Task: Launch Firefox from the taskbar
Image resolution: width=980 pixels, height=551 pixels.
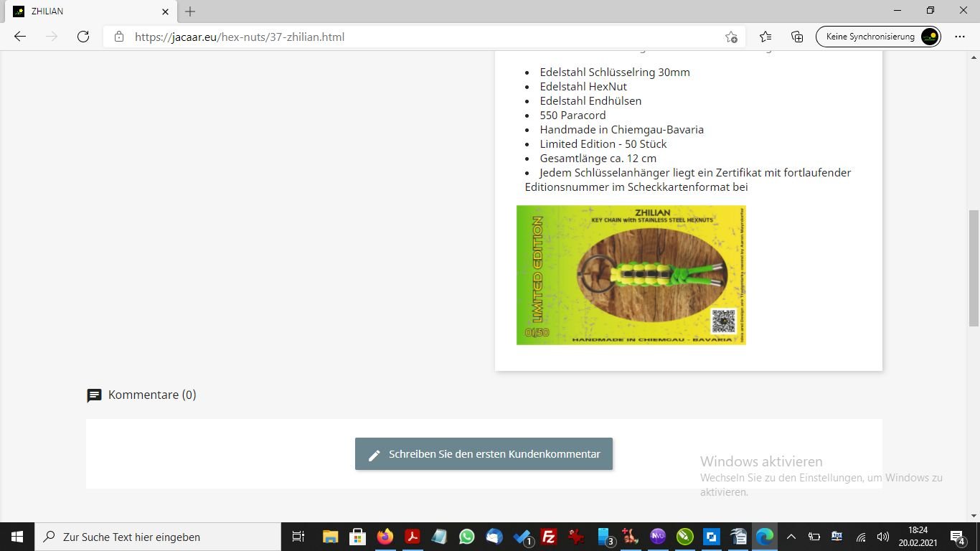Action: [x=385, y=537]
